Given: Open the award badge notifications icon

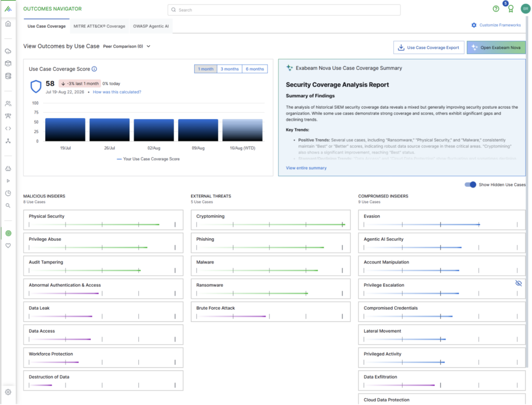Looking at the screenshot, I should point(511,9).
